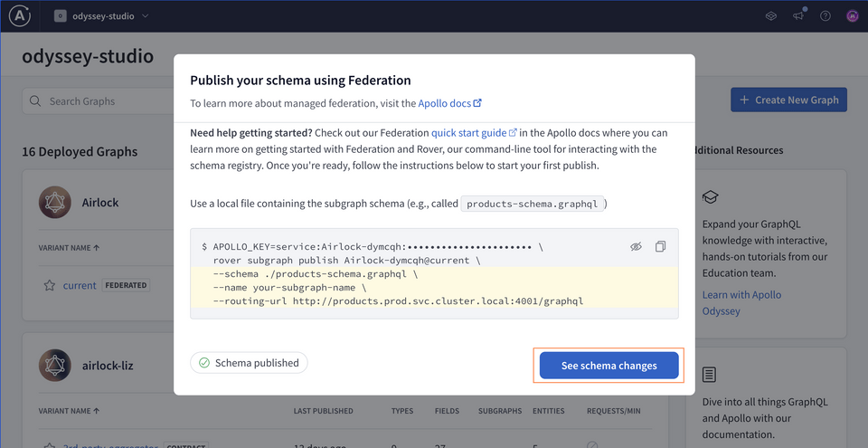Screen dimensions: 868x448
Task: Click the Airlock graph avatar
Action: (55, 203)
